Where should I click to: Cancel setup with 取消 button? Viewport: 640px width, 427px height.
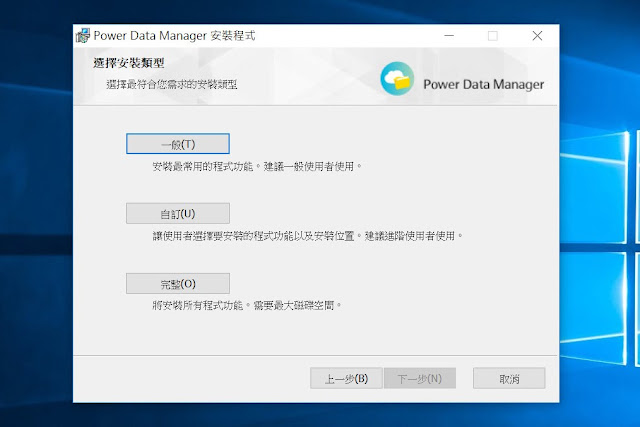click(x=509, y=378)
